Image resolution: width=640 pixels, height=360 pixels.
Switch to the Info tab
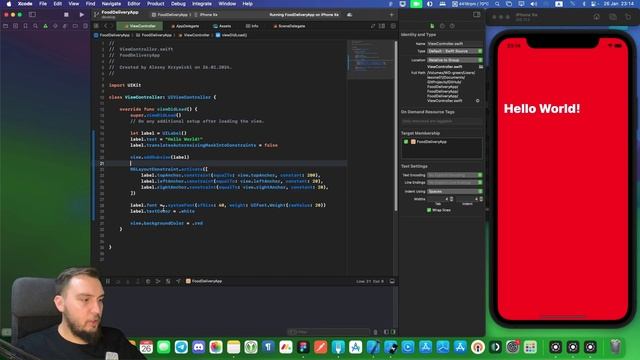[252, 26]
